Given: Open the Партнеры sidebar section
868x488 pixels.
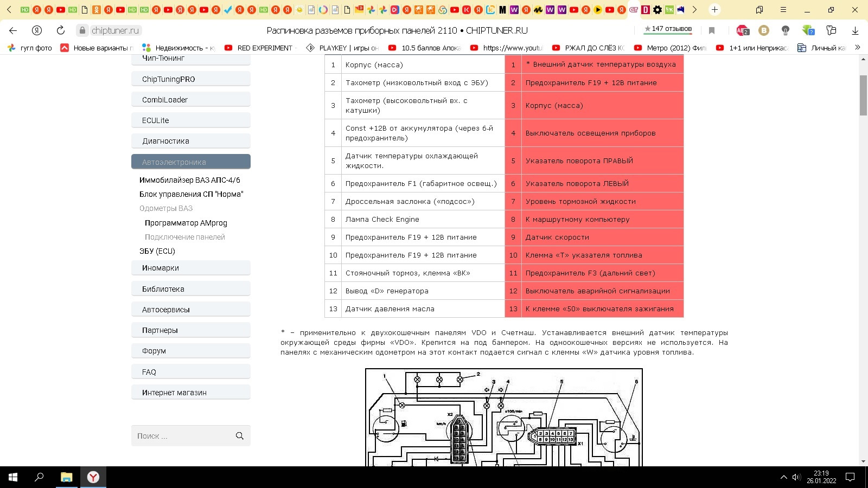Looking at the screenshot, I should click(x=191, y=330).
